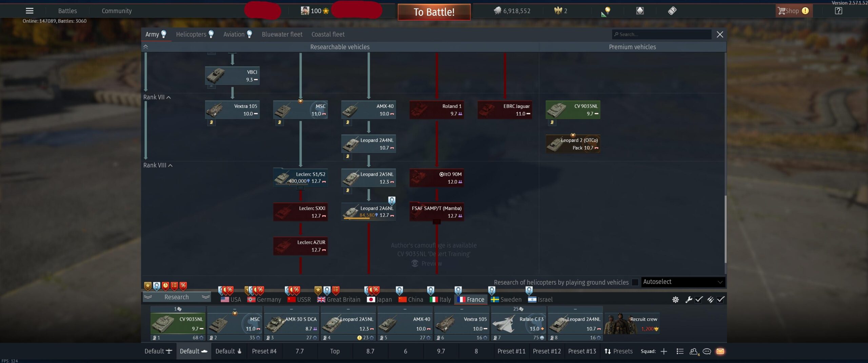The width and height of the screenshot is (868, 363).
Task: Click the list badge above Great Britain
Action: click(x=336, y=291)
